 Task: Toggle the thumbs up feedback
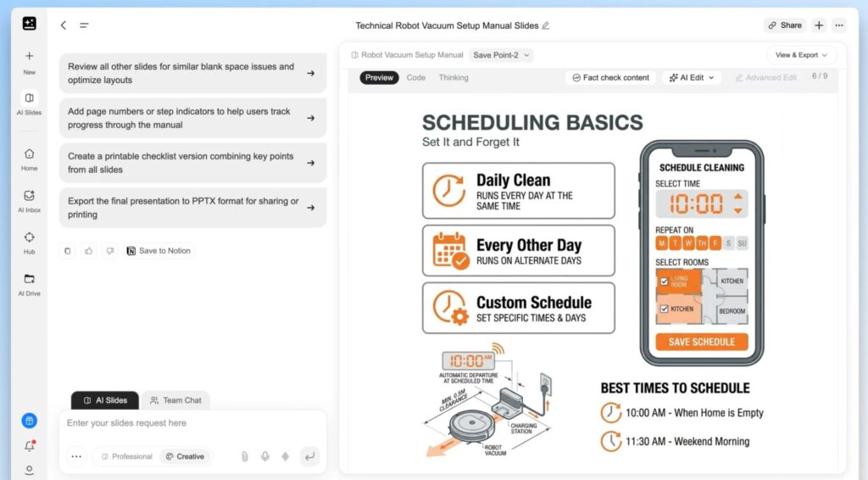tap(89, 251)
